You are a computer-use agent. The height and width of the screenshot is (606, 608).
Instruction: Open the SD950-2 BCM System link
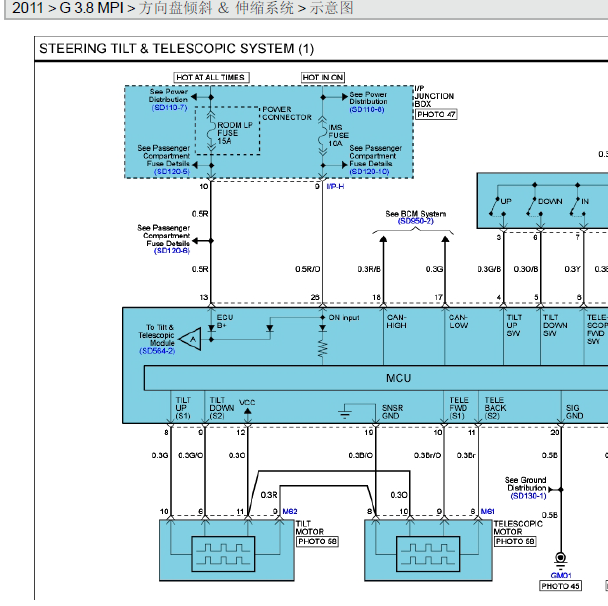pos(416,221)
